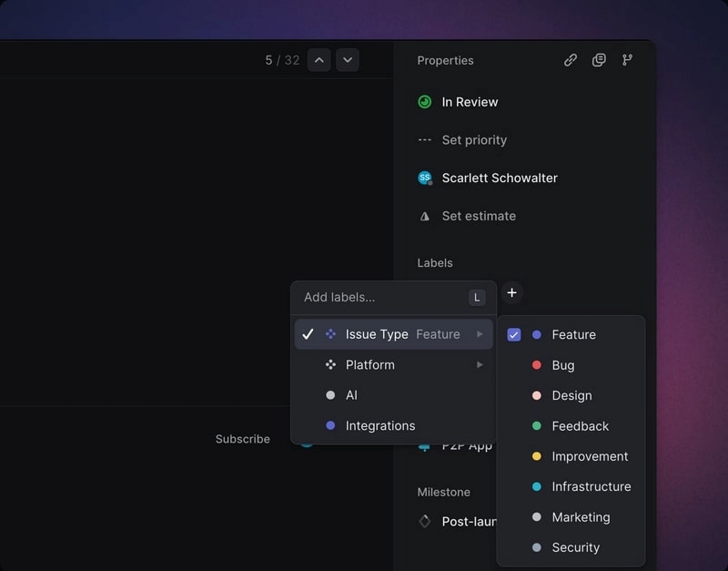The width and height of the screenshot is (728, 571).
Task: Select AI from the labels menu
Action: point(351,395)
